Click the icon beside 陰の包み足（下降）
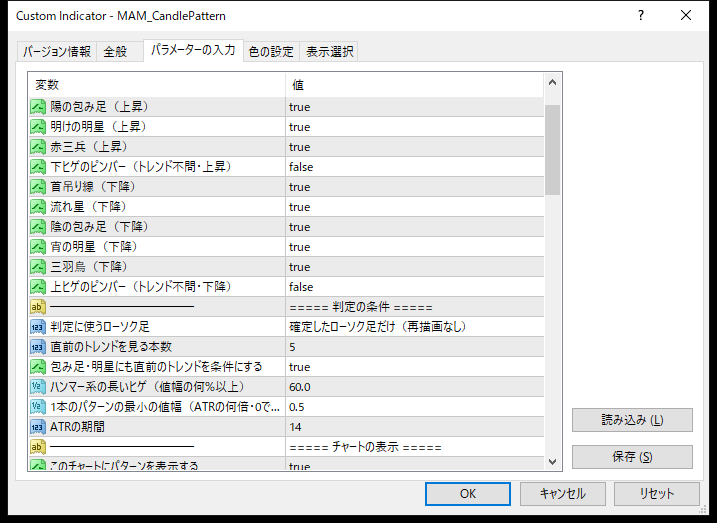Viewport: 717px width, 523px height. (38, 227)
